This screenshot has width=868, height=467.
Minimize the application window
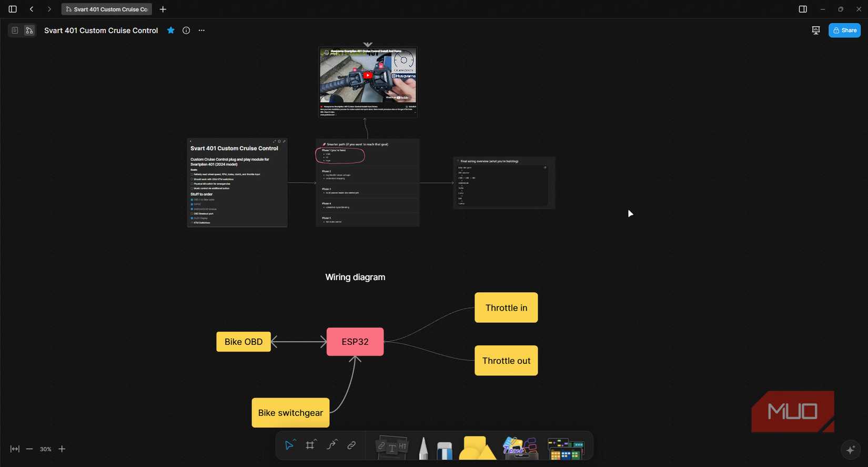823,9
